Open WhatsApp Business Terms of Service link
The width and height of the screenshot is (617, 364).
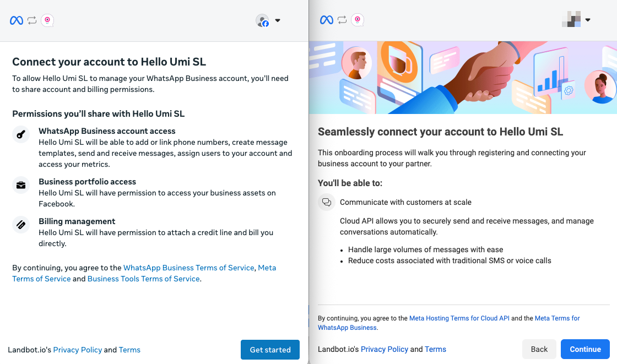pos(188,268)
